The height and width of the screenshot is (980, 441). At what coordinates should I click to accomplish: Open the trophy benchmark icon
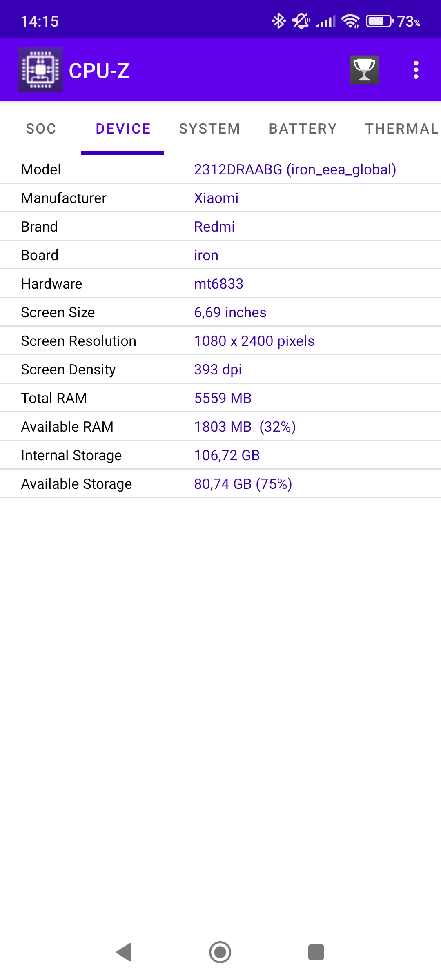click(x=364, y=70)
